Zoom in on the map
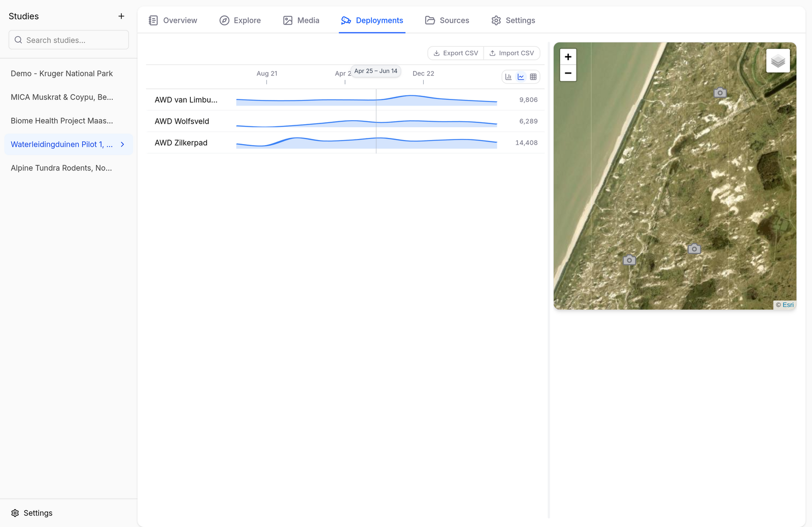The height and width of the screenshot is (527, 812). tap(568, 57)
